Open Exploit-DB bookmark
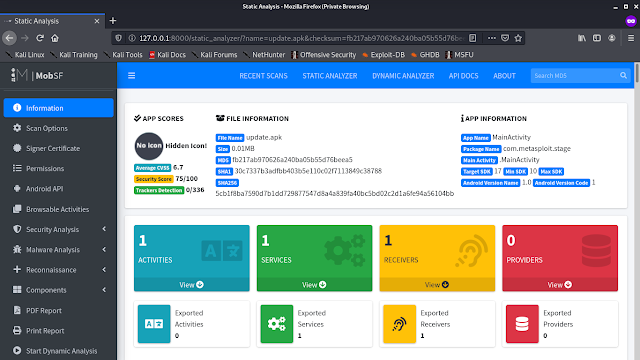Screen dimensions: 640x360 click(x=383, y=55)
